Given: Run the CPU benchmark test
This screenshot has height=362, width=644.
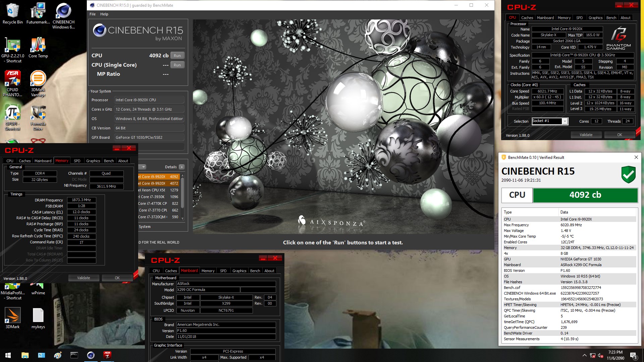Looking at the screenshot, I should pyautogui.click(x=177, y=56).
